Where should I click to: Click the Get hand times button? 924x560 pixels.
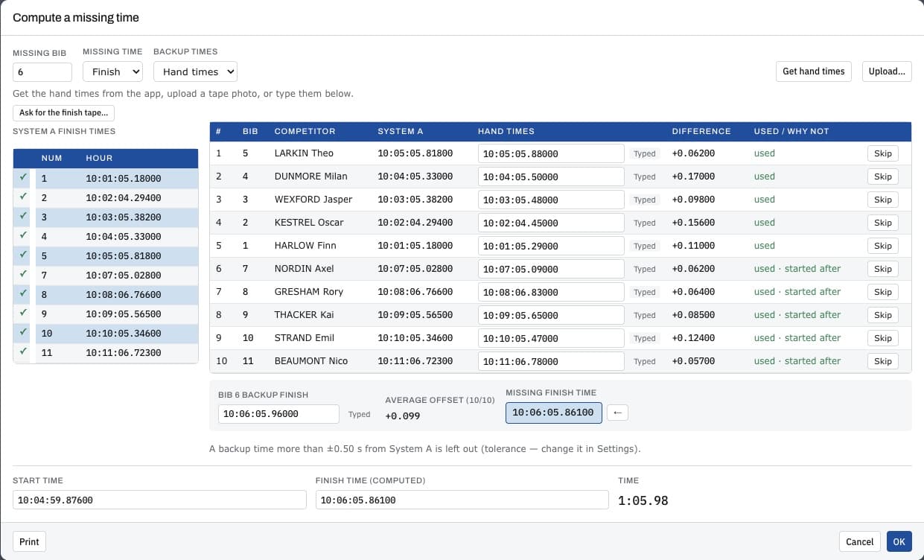coord(814,71)
